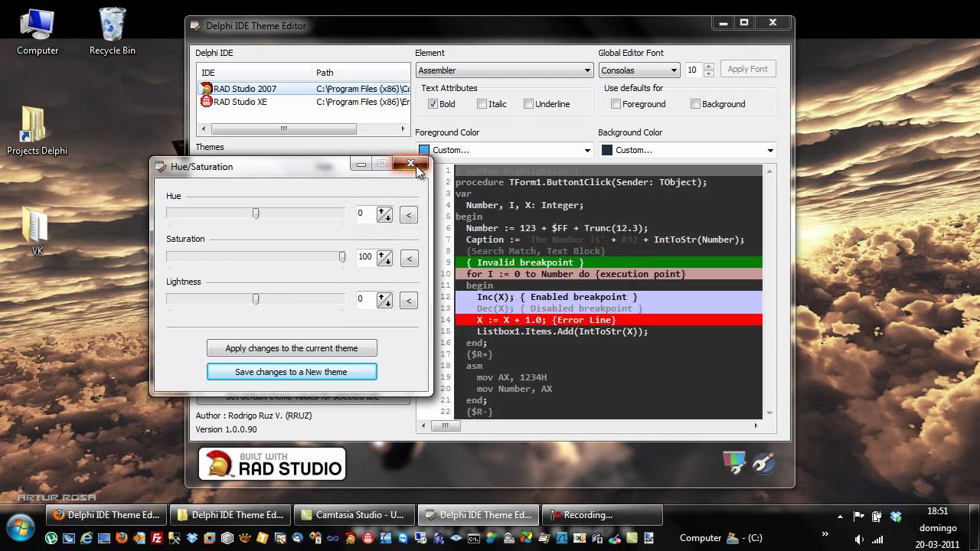Enable the Italic text attribute checkbox

[482, 104]
